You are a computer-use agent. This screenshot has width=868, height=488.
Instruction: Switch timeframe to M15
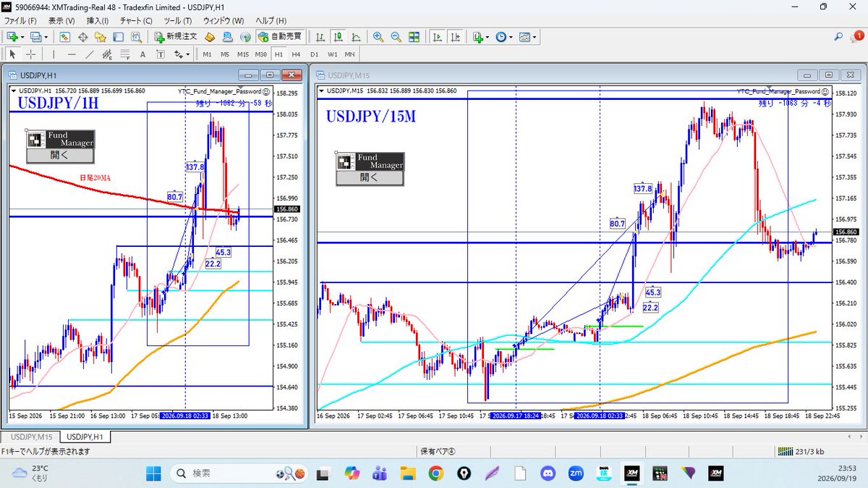click(243, 54)
